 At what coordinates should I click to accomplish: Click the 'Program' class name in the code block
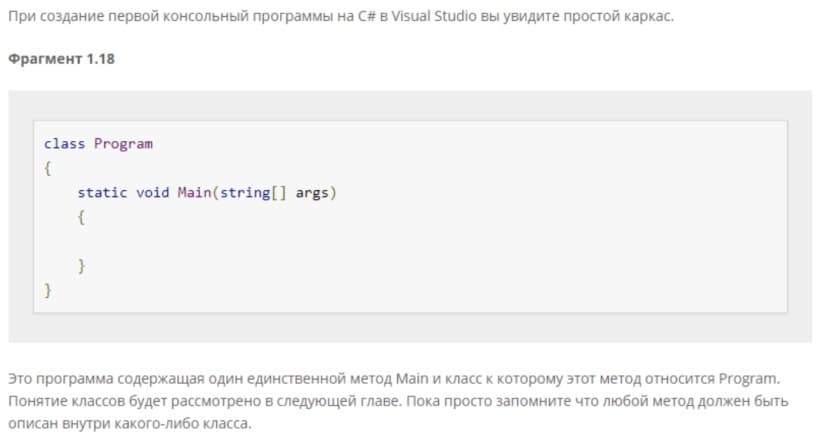pos(123,144)
